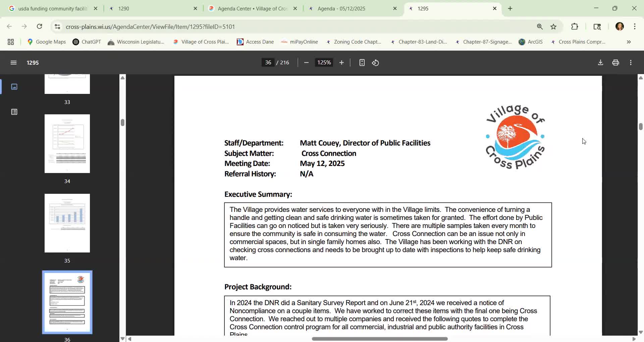Close the '1290' tab
The width and height of the screenshot is (644, 342).
pyautogui.click(x=196, y=8)
